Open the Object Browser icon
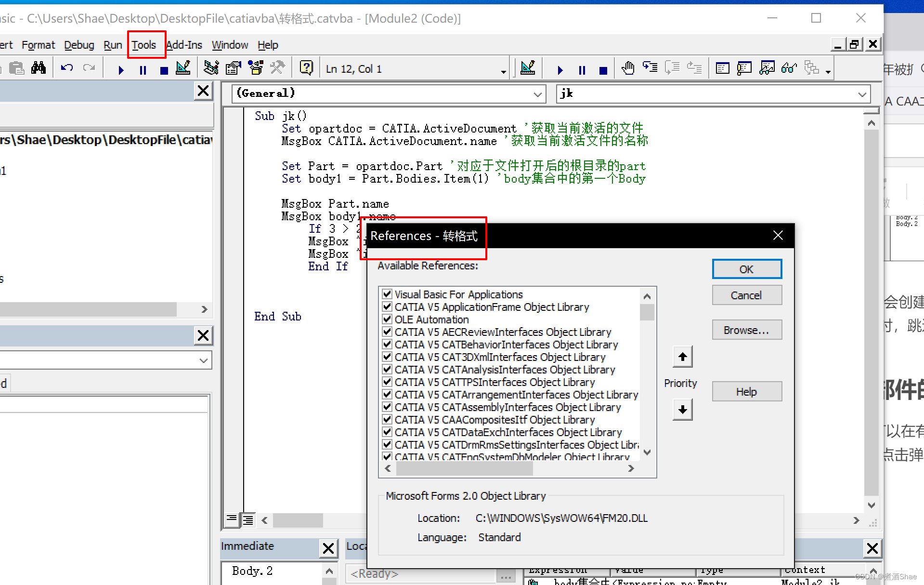The height and width of the screenshot is (585, 924). [x=256, y=68]
